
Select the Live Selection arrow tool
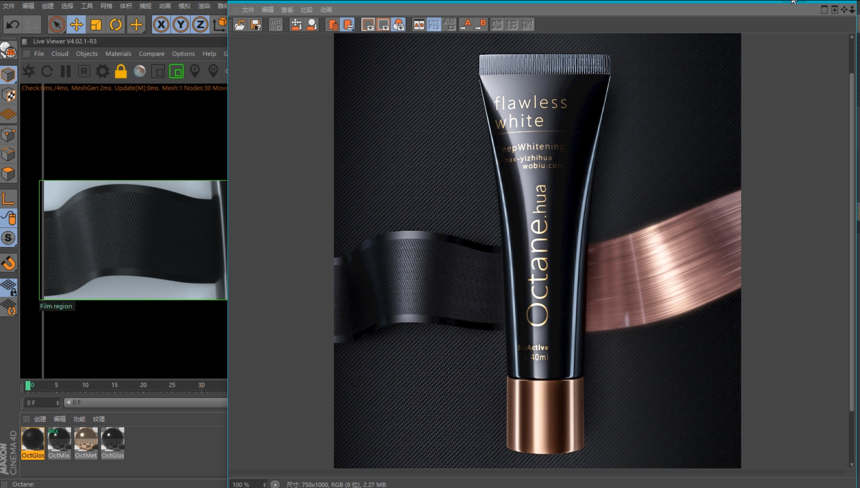(56, 24)
